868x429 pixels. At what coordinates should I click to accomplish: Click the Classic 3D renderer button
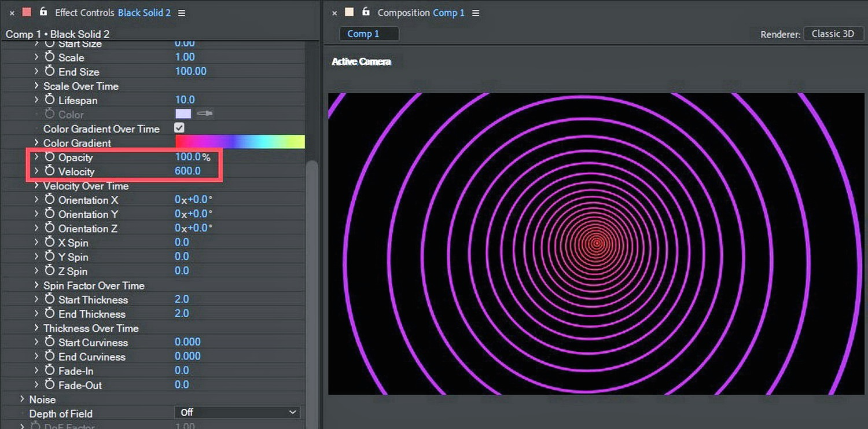833,34
